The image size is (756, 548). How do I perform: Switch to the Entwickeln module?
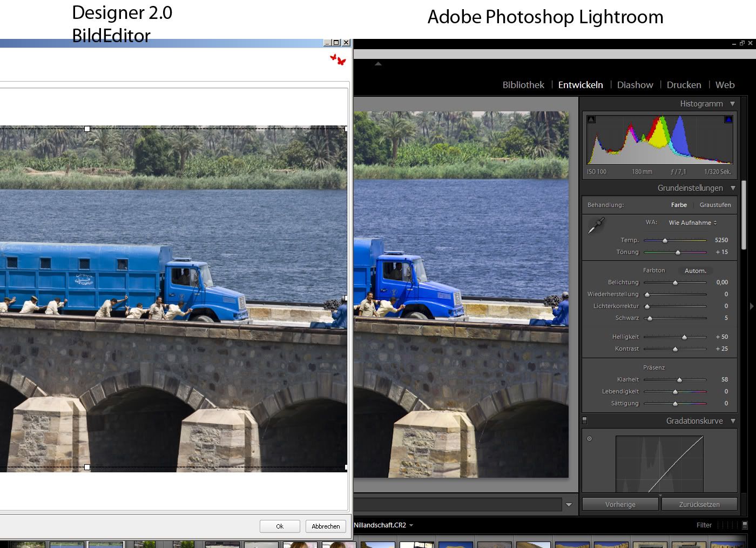click(580, 85)
